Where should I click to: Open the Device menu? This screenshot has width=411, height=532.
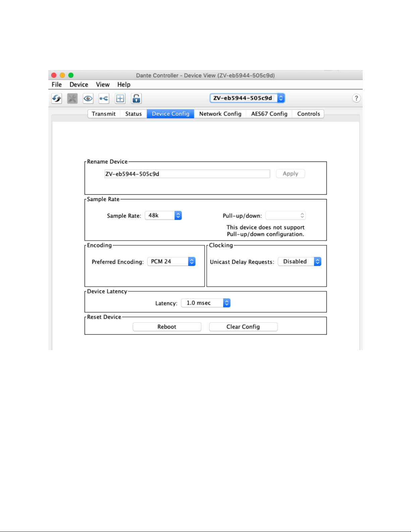(79, 85)
